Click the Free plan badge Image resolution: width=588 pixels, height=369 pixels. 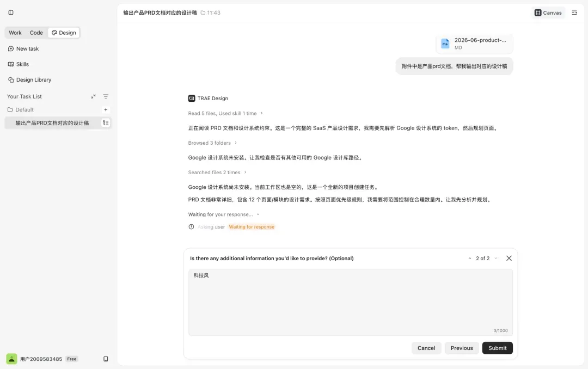click(72, 359)
